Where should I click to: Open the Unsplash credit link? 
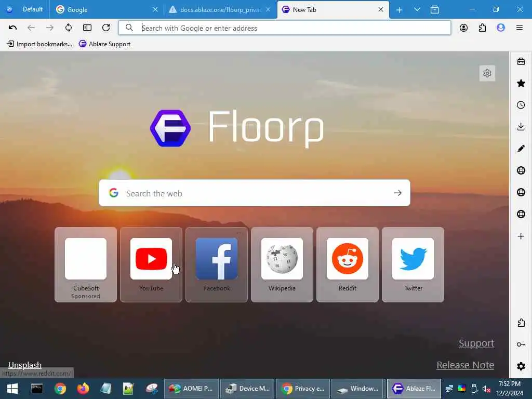click(25, 365)
